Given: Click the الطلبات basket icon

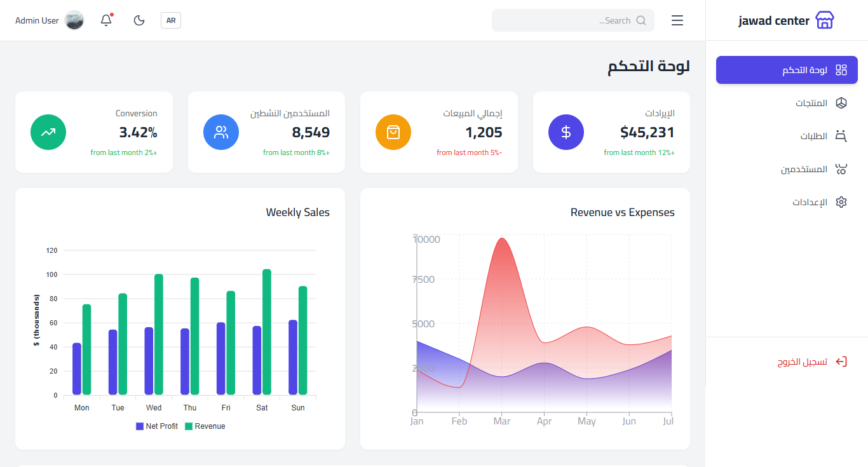Looking at the screenshot, I should (841, 136).
